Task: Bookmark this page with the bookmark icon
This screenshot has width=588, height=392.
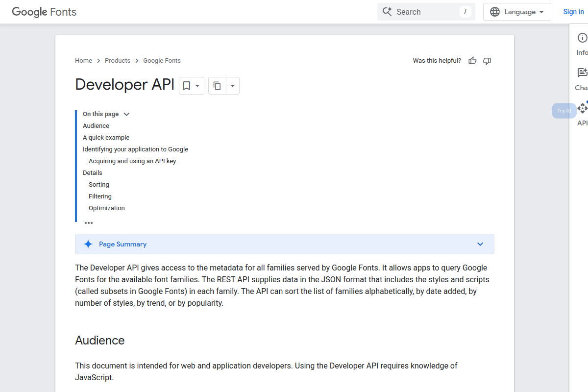Action: tap(186, 86)
